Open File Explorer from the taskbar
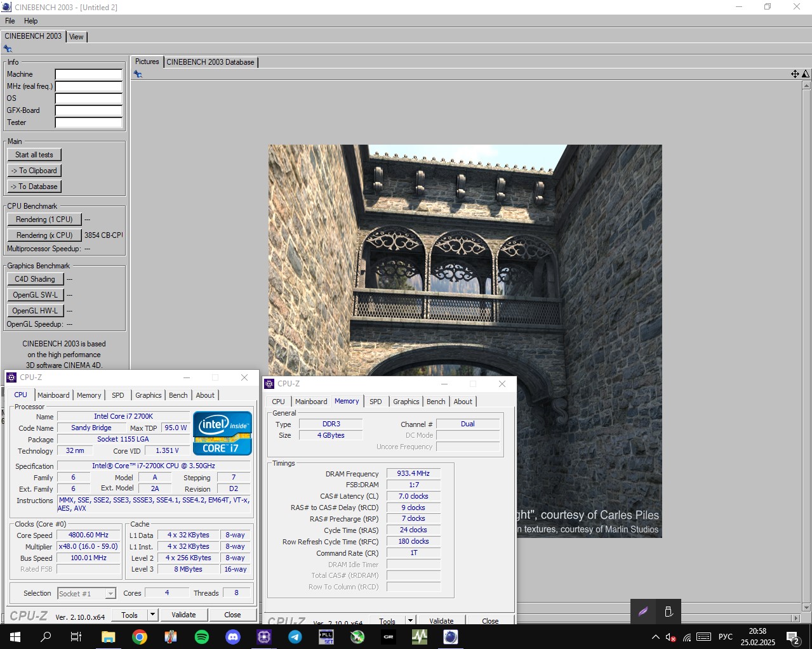Image resolution: width=812 pixels, height=649 pixels. coord(108,637)
